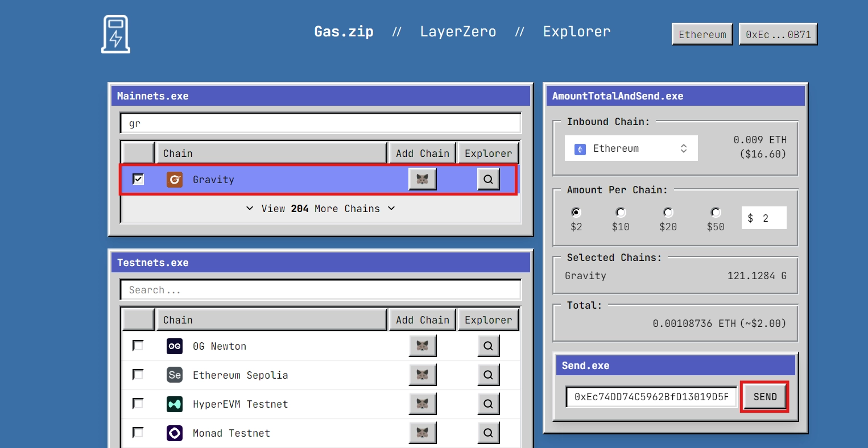This screenshot has width=868, height=448.
Task: Click MetaMask add-chain icon for Gravity
Action: pos(422,180)
